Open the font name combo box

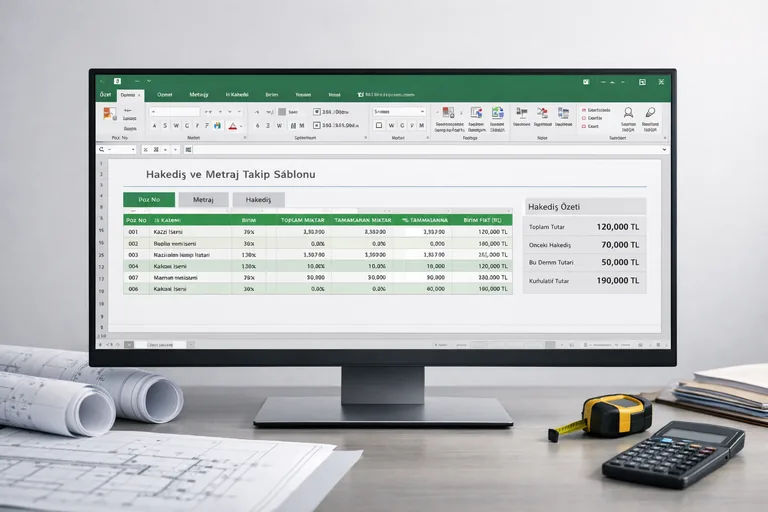pos(175,112)
